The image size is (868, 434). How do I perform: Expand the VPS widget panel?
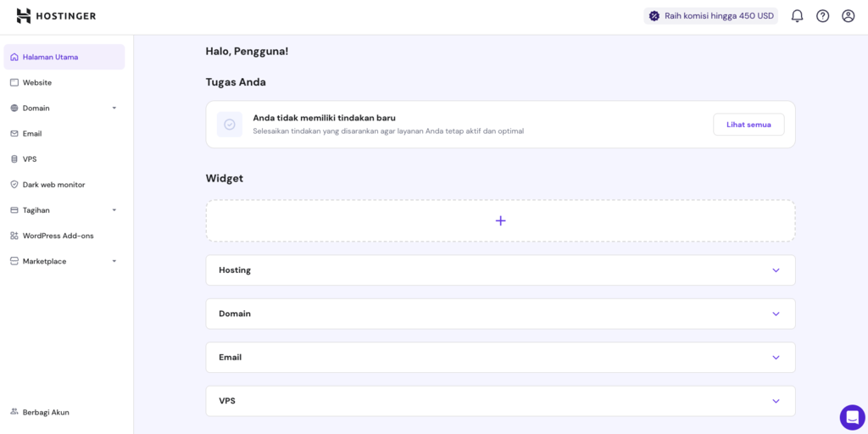776,401
